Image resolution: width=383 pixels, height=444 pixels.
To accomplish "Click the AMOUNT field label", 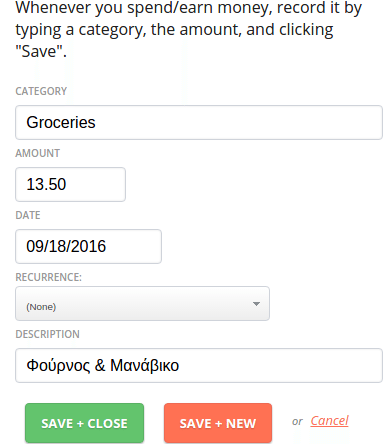I will 38,153.
